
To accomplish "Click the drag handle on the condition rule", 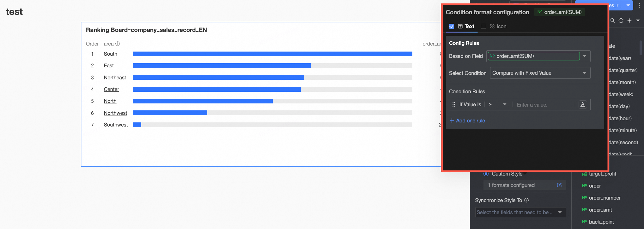I will pyautogui.click(x=454, y=104).
